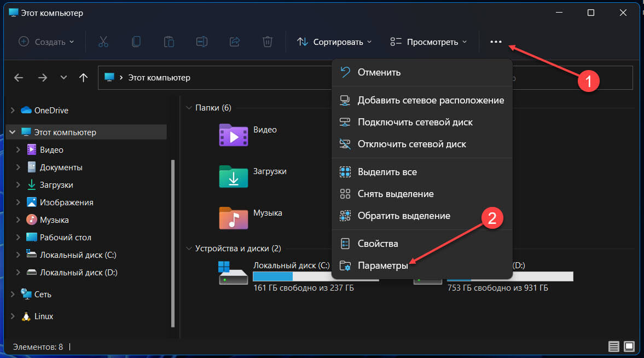
Task: Click the Музыка icon in sidebar
Action: [32, 220]
